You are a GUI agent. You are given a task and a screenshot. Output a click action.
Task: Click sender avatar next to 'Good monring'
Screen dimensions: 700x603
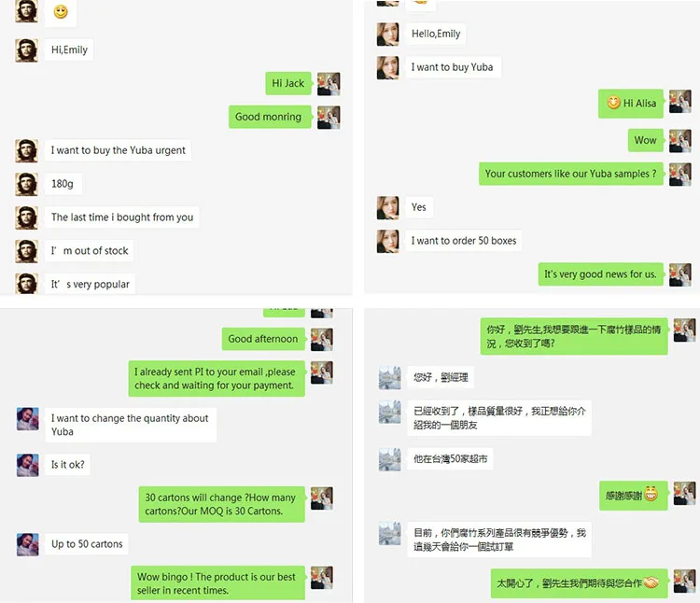point(329,118)
